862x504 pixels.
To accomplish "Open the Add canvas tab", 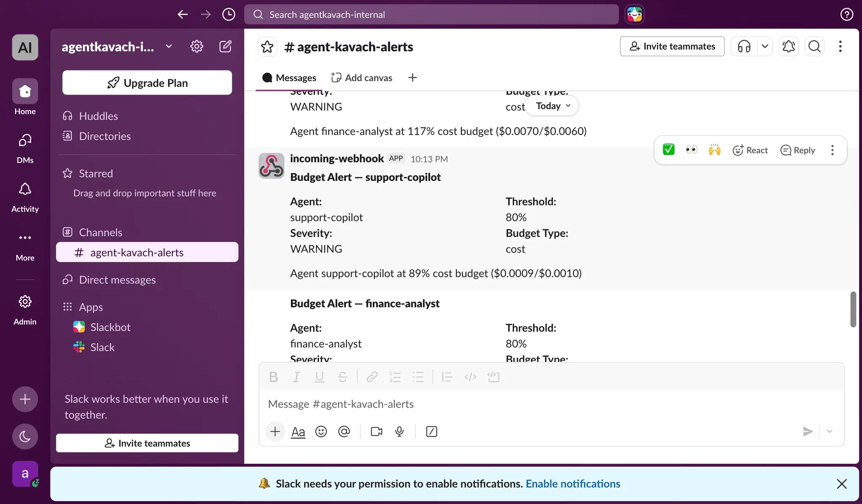I will pos(362,77).
